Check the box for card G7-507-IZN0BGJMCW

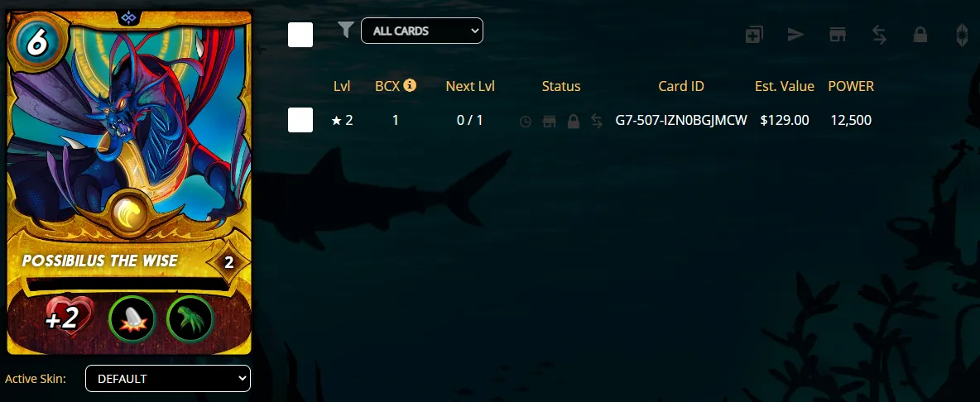(x=300, y=120)
